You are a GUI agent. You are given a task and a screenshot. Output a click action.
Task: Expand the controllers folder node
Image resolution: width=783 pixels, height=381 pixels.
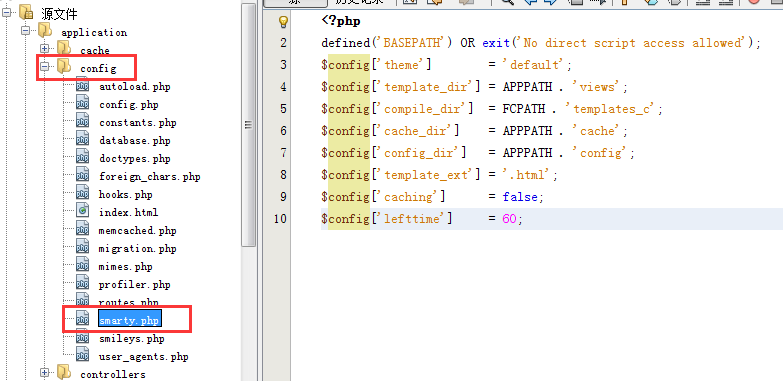45,373
